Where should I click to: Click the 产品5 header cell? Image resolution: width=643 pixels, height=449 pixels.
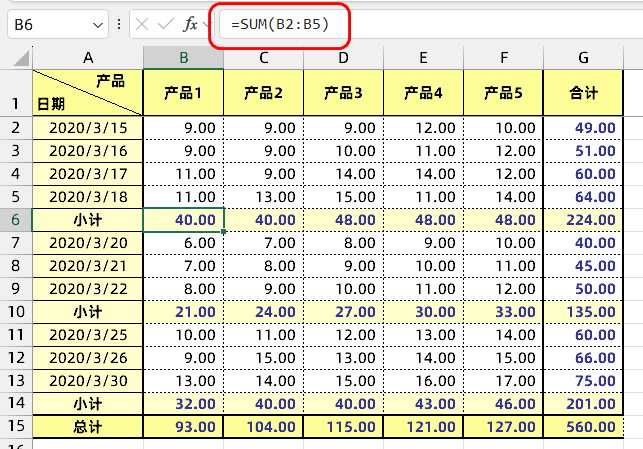click(503, 93)
